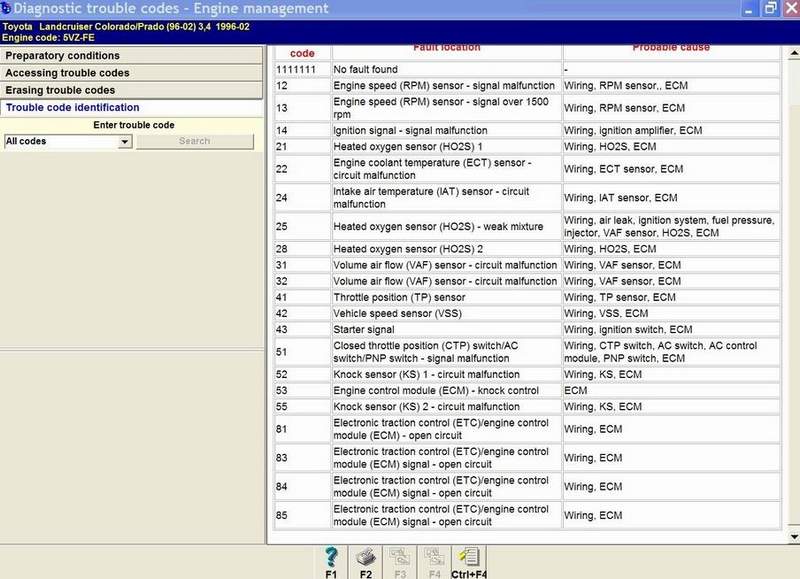Screen dimensions: 800x579
Task: Open the Erasing trouble codes section
Action: (x=132, y=90)
